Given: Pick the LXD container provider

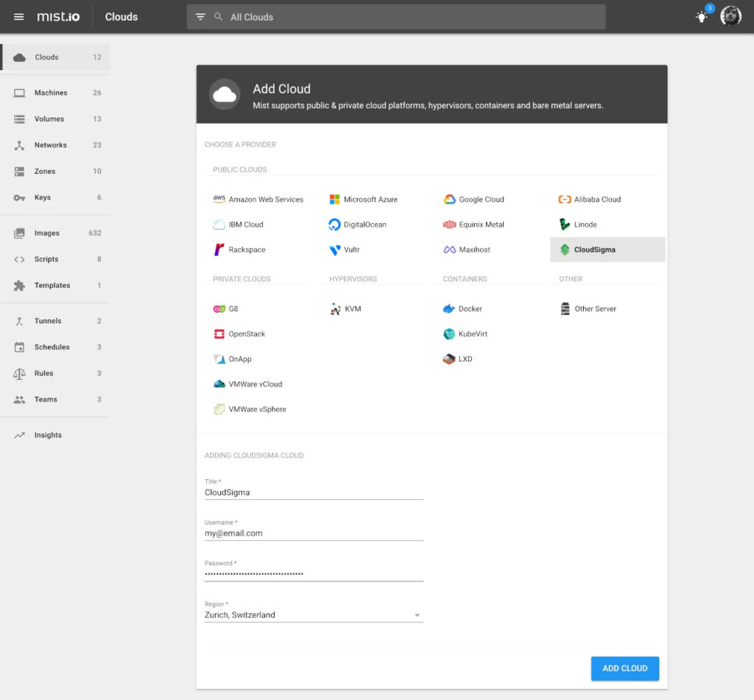Looking at the screenshot, I should 465,358.
